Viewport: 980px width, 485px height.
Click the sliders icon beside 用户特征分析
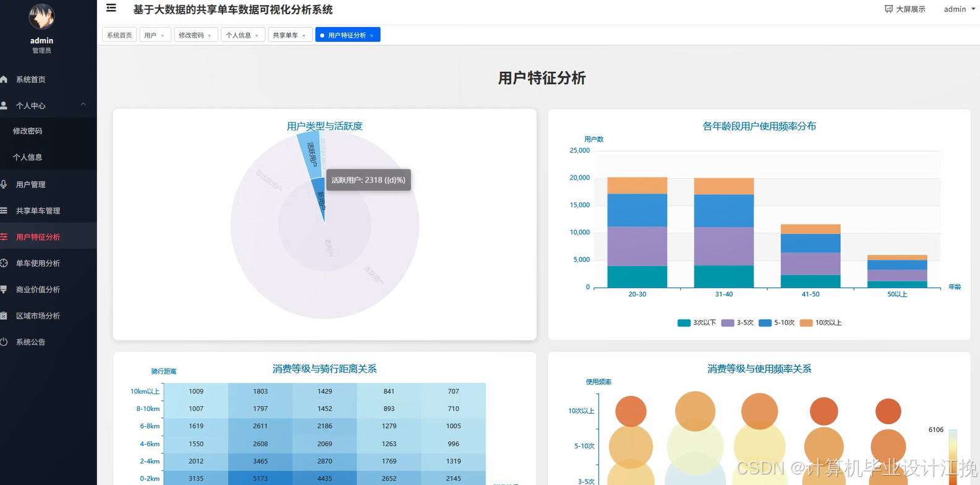point(4,237)
